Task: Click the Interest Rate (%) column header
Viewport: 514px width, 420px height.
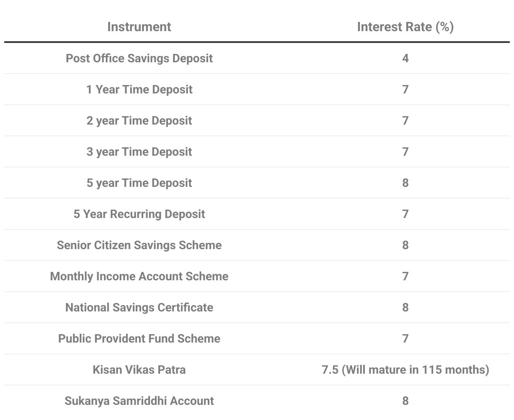Action: 405,27
